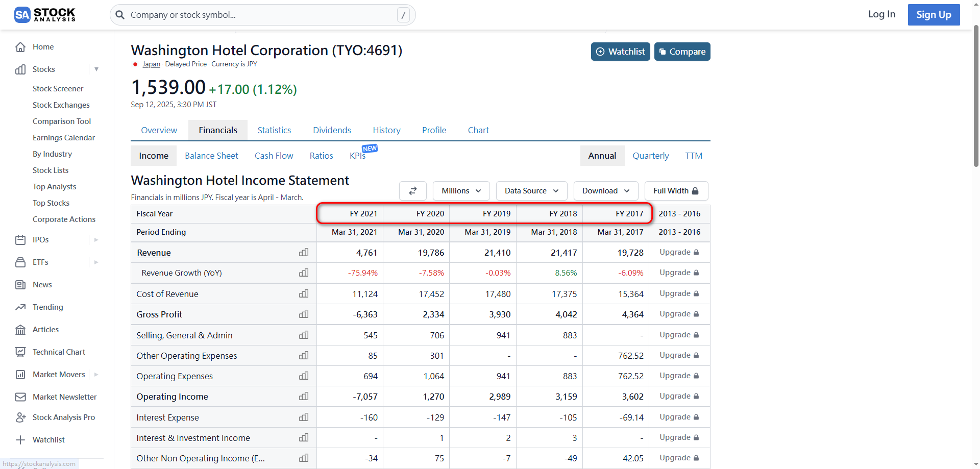Open the Dividends tab
Viewport: 980px width, 469px height.
[x=332, y=130]
